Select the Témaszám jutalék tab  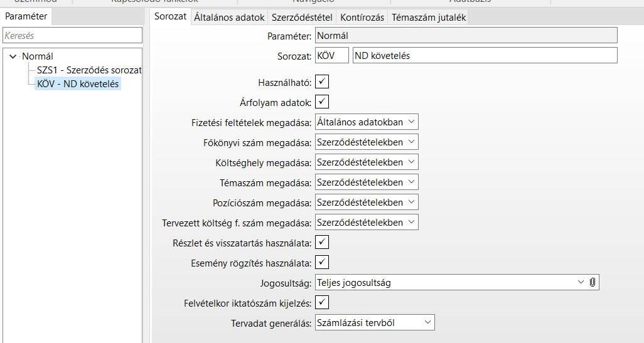[x=429, y=18]
